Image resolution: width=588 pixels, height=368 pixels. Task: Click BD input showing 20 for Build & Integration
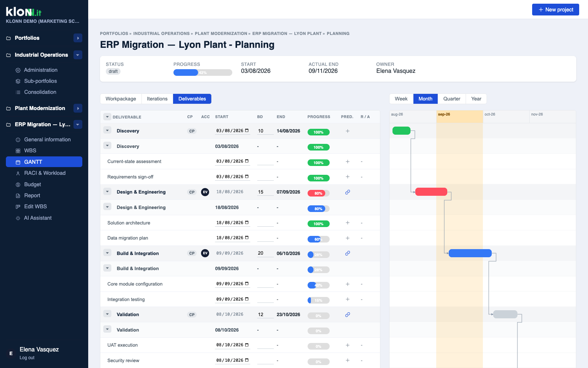coord(265,253)
